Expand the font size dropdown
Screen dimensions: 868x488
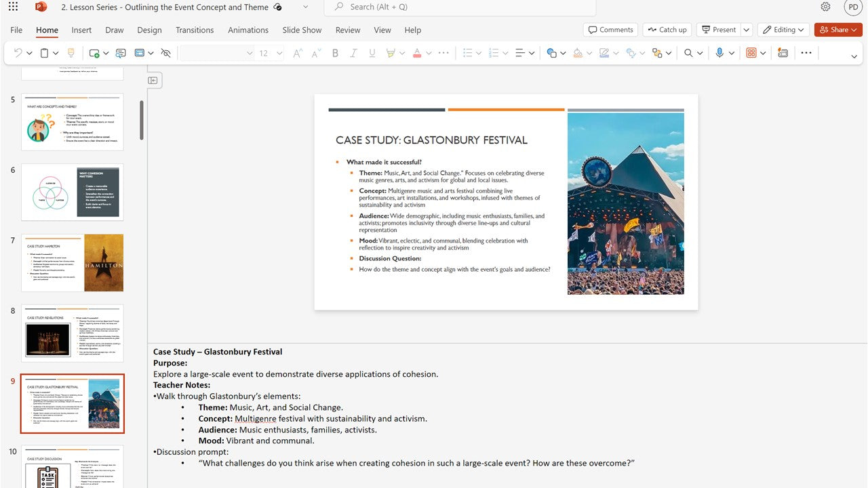click(x=279, y=53)
